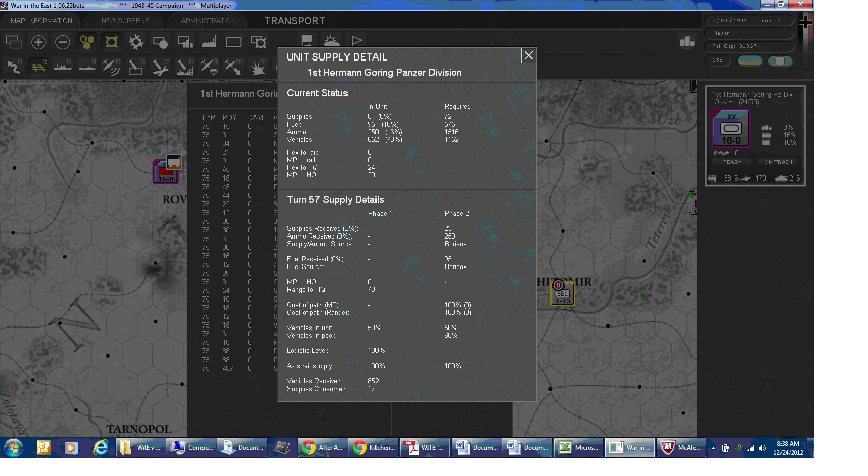Screen dimensions: 868x476
Task: Click the monitor with bar chart icon
Action: (x=185, y=42)
